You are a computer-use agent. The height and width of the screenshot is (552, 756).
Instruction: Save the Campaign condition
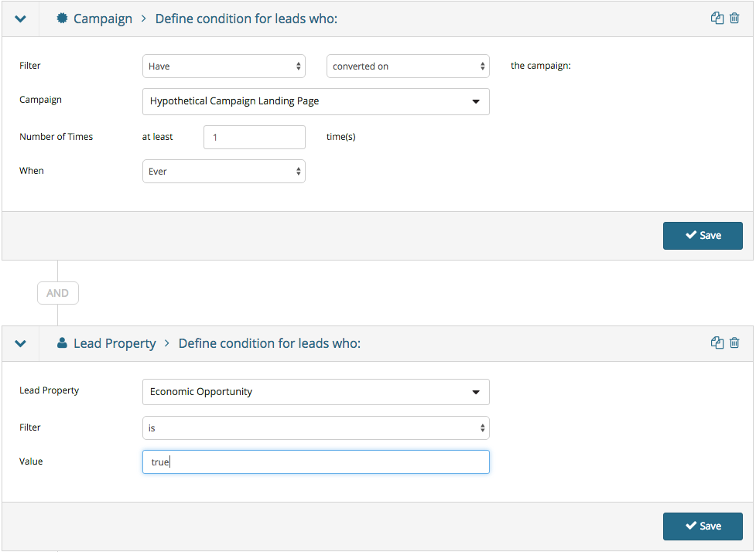703,236
